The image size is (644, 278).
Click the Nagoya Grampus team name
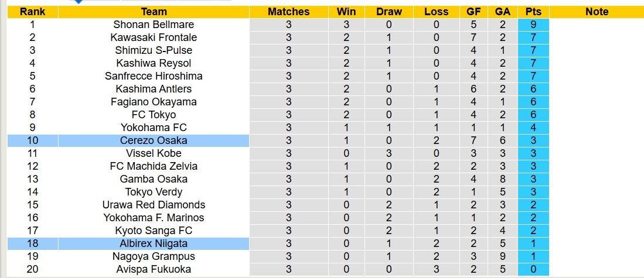(154, 256)
